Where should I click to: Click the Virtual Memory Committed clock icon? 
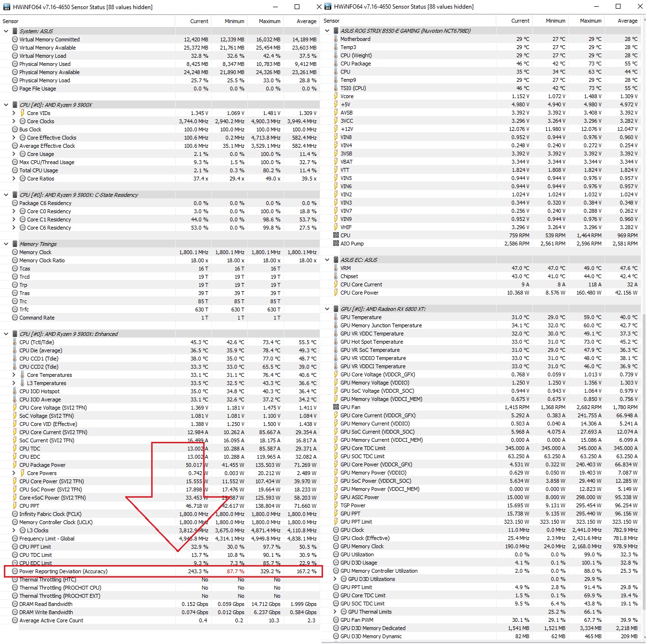15,39
